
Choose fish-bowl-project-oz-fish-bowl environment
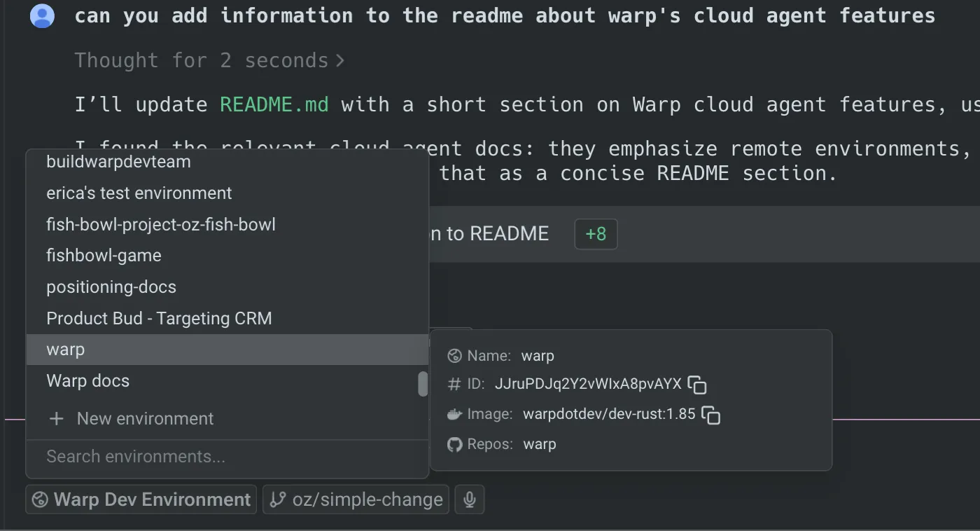pos(227,224)
